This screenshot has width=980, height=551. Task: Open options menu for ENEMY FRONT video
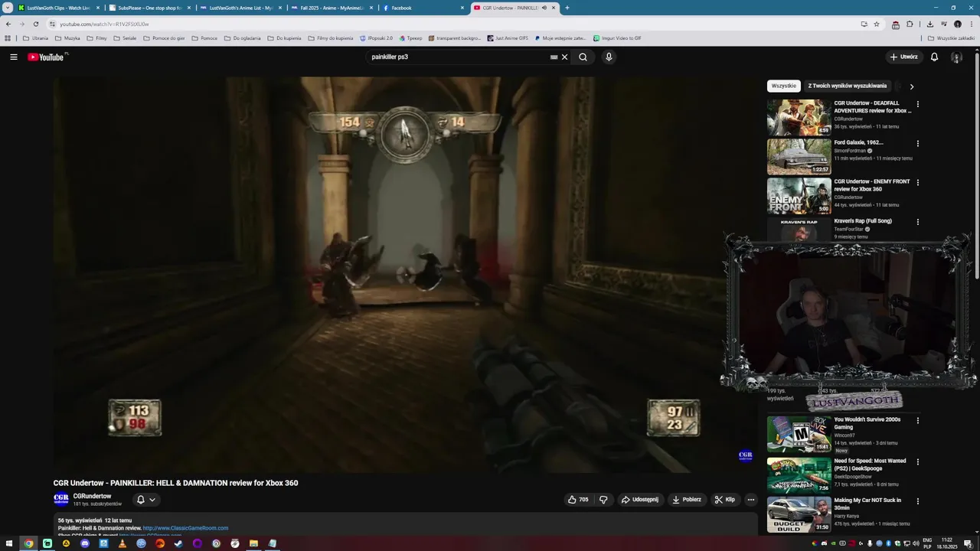tap(918, 182)
